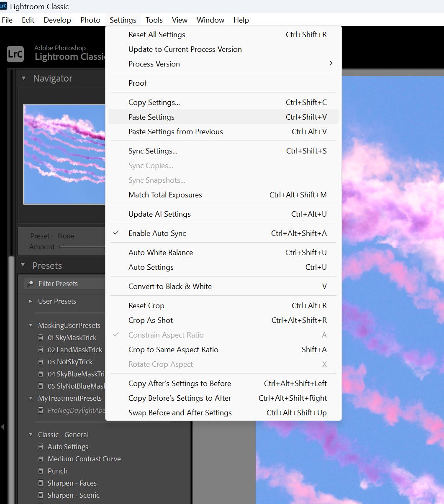Click the Medium Contrast Curve preset icon
The image size is (444, 504).
[41, 459]
